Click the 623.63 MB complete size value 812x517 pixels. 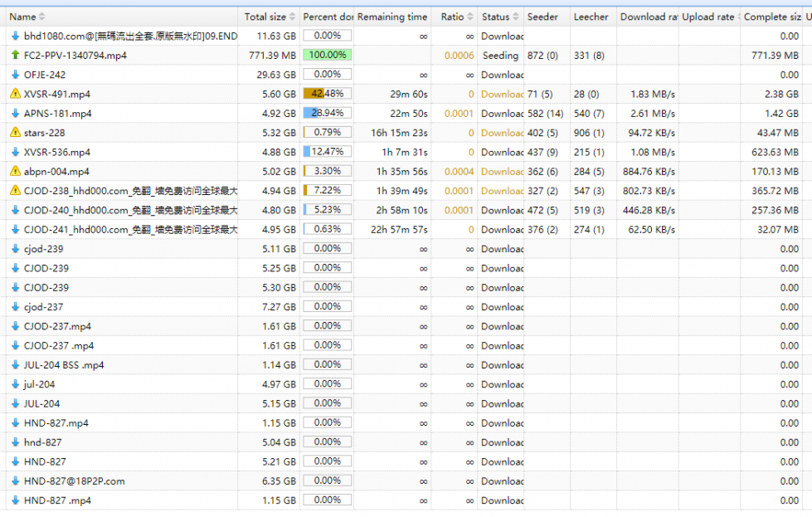[775, 153]
